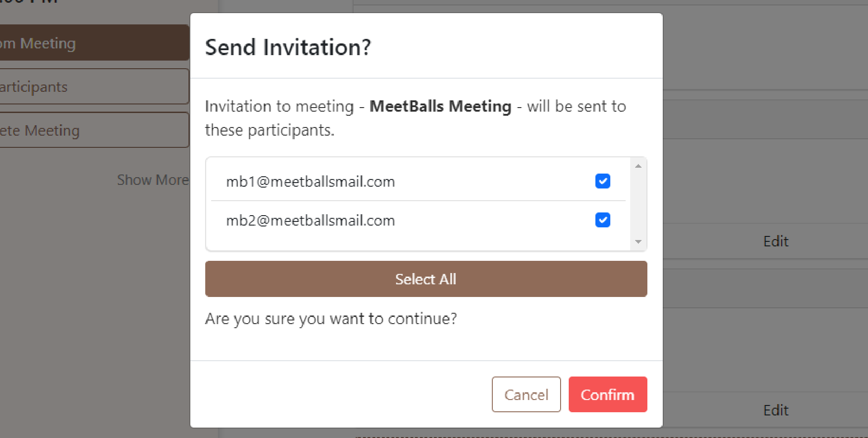
Task: Uncheck the mb2@meetballsmail.com checkbox
Action: pyautogui.click(x=603, y=220)
